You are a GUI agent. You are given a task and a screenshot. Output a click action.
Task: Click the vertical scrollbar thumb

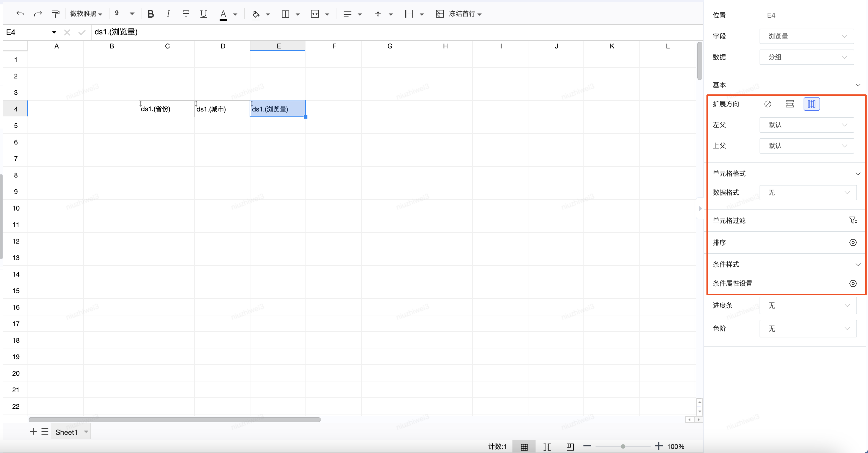[700, 61]
